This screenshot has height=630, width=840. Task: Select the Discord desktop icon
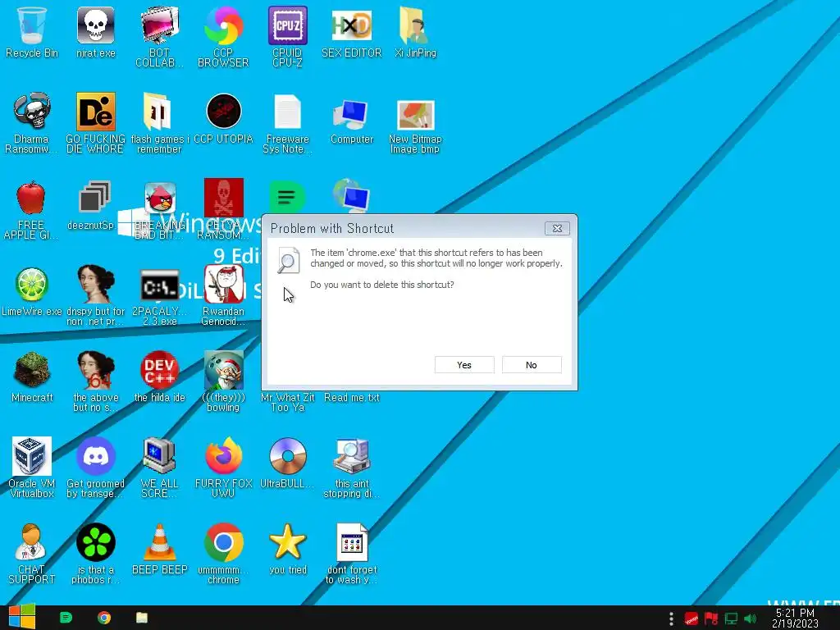point(95,456)
